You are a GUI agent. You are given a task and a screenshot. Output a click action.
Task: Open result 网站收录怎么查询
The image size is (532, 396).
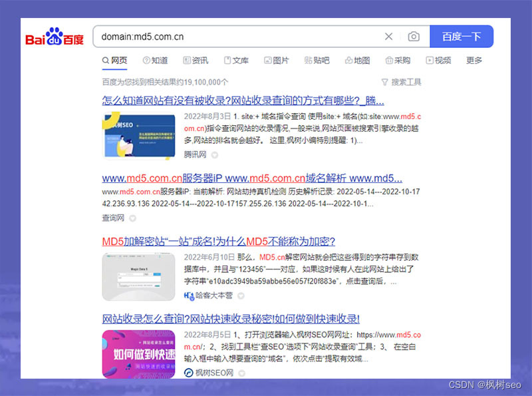[231, 319]
